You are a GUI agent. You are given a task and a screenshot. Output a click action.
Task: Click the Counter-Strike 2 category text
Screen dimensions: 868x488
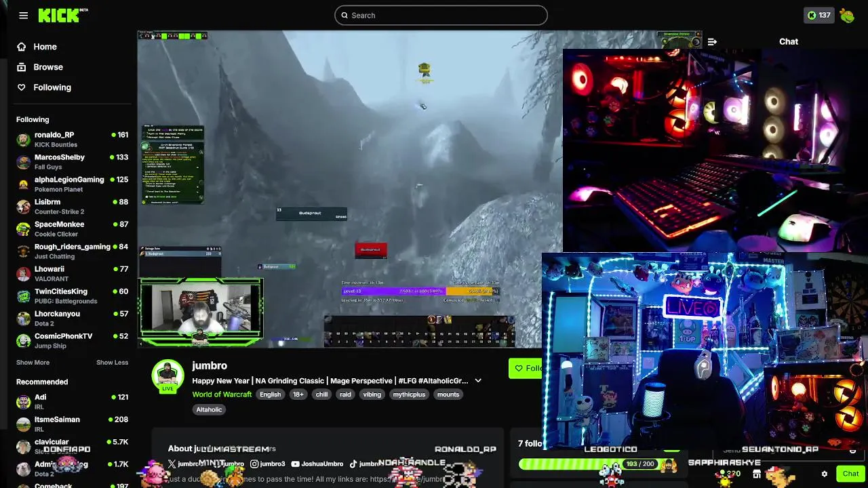click(59, 212)
